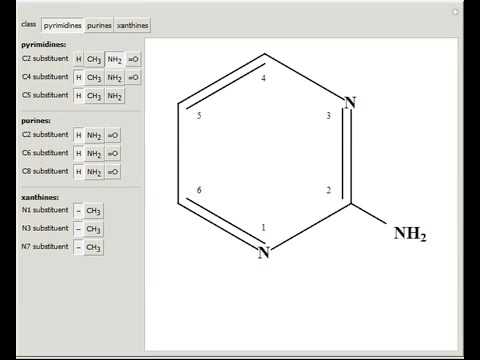This screenshot has width=480, height=360.
Task: Set pyrimidine C2 substituent to CH3
Action: point(94,59)
